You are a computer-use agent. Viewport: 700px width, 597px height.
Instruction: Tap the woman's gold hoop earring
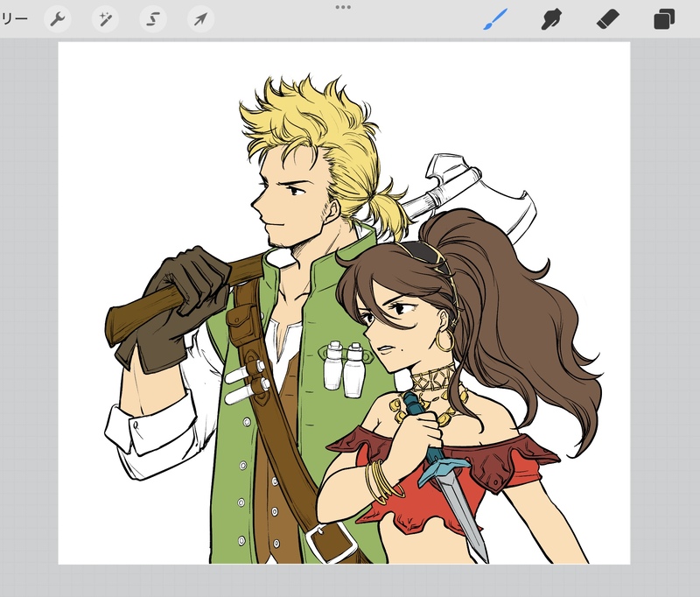(444, 339)
